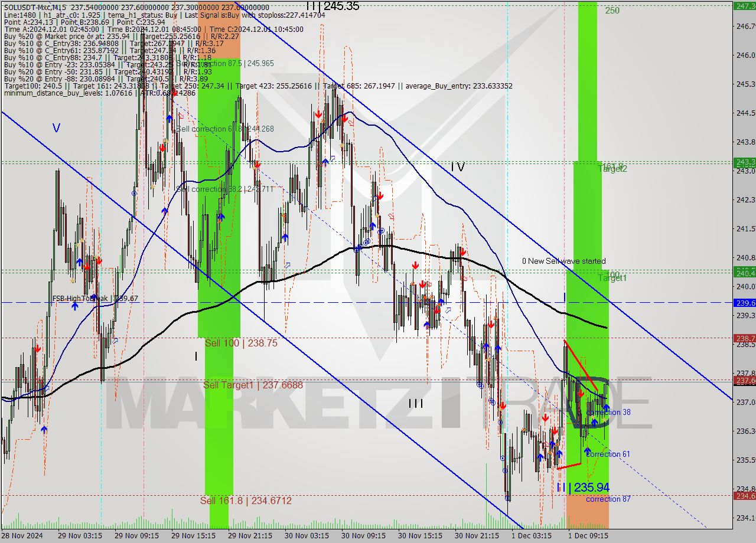This screenshot has height=543, width=756.
Task: Click the '30 Nov 09:15' time axis label
Action: 363,536
